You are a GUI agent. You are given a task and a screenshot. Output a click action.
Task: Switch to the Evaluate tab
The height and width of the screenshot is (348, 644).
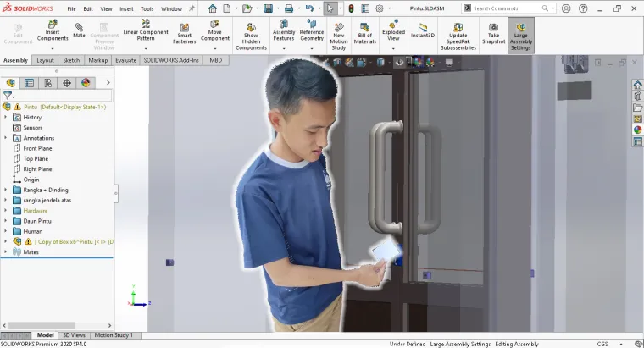click(125, 61)
